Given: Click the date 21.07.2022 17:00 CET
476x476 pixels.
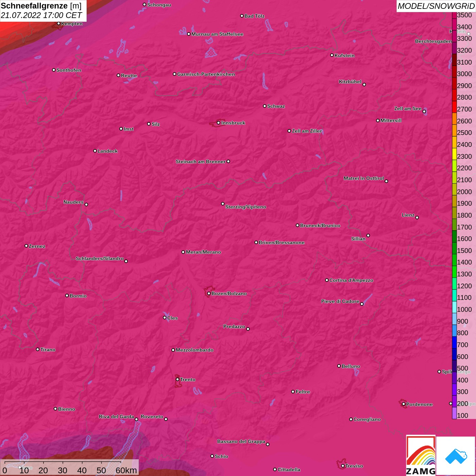Looking at the screenshot, I should (41, 15).
